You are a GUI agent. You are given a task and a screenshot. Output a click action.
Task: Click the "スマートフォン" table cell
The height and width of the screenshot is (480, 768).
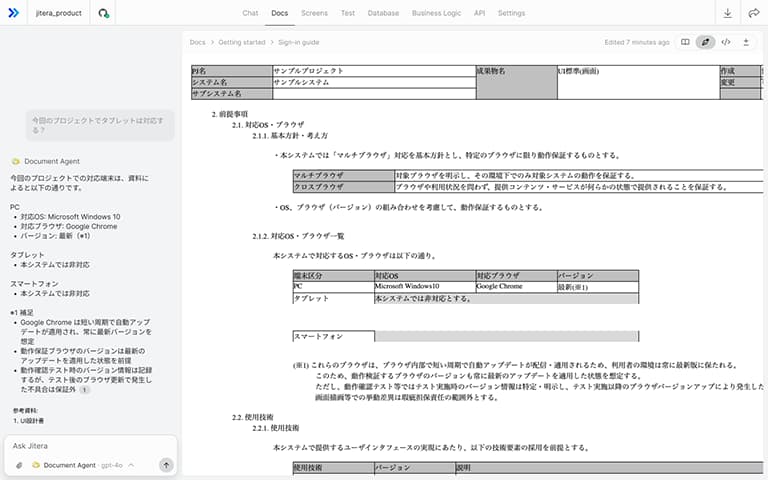(x=334, y=336)
